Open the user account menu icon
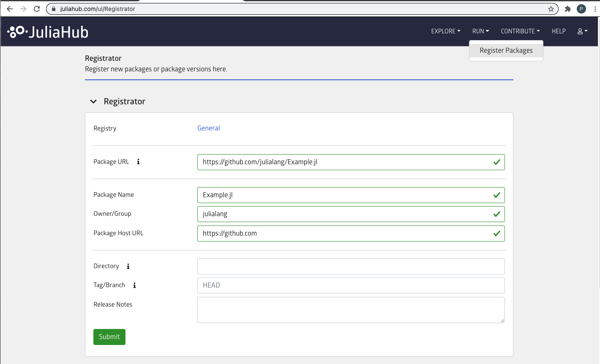Viewport: 600px width, 364px height. coord(582,31)
